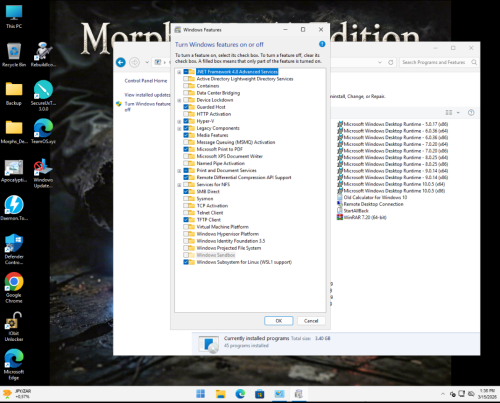
Task: Expand Print and Document Services node
Action: coord(179,171)
